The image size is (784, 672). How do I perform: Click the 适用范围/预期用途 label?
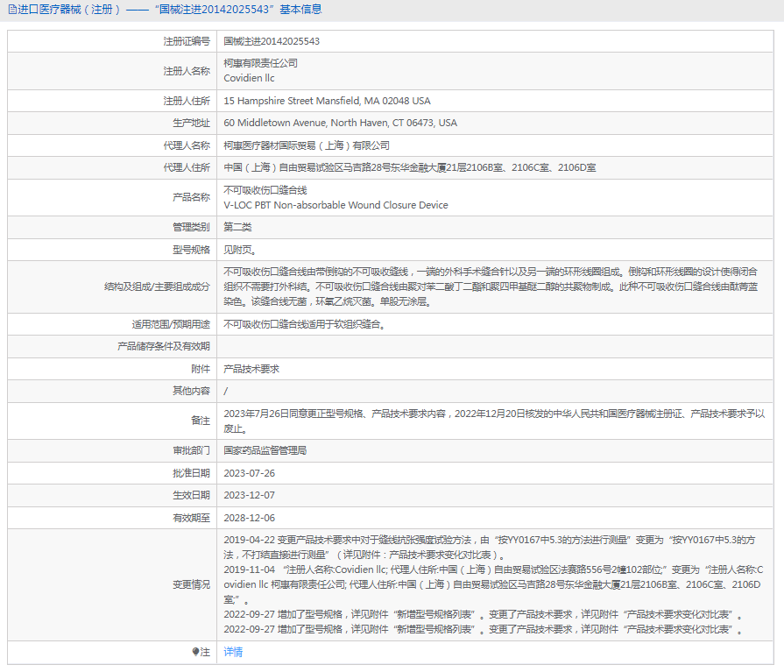(x=171, y=324)
